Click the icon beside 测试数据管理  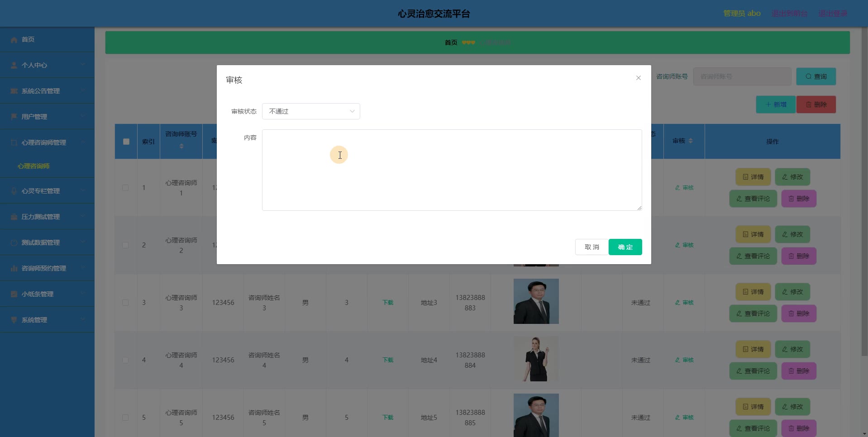[x=14, y=243]
